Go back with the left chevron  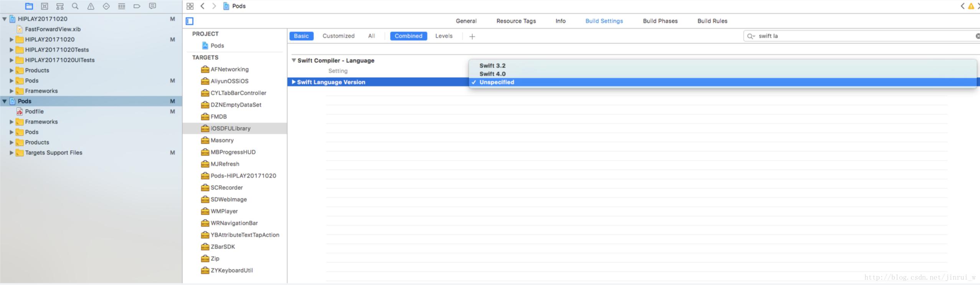click(203, 6)
